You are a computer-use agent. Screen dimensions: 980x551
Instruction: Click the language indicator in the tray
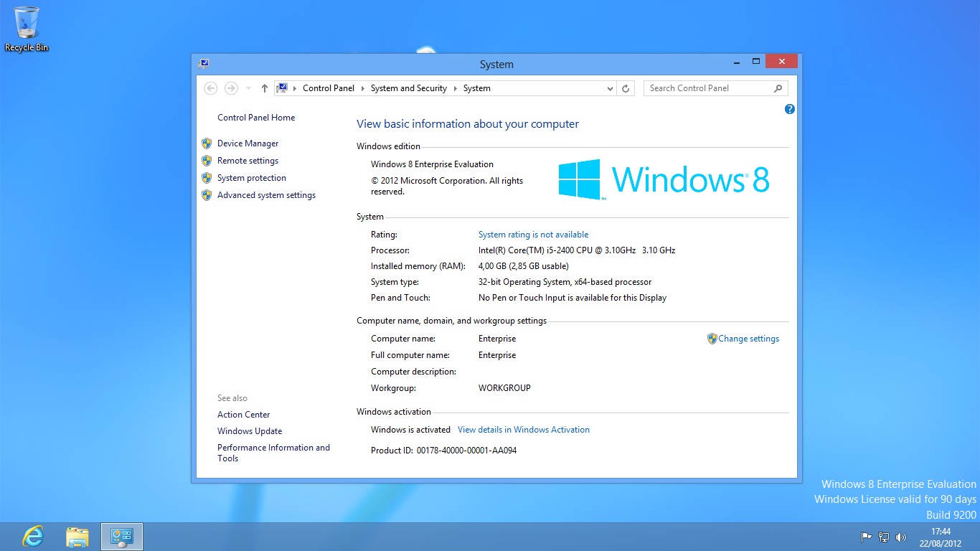point(866,536)
